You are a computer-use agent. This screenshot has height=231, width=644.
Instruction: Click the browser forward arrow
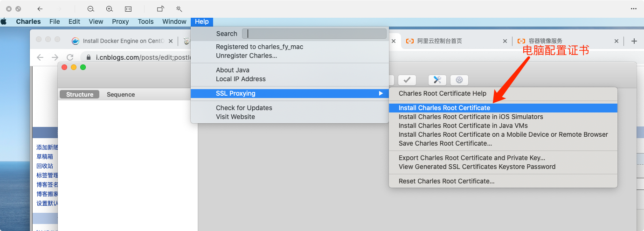point(55,57)
